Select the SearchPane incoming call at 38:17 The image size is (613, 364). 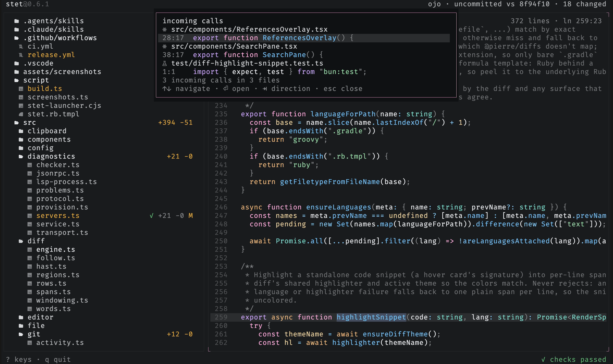304,55
